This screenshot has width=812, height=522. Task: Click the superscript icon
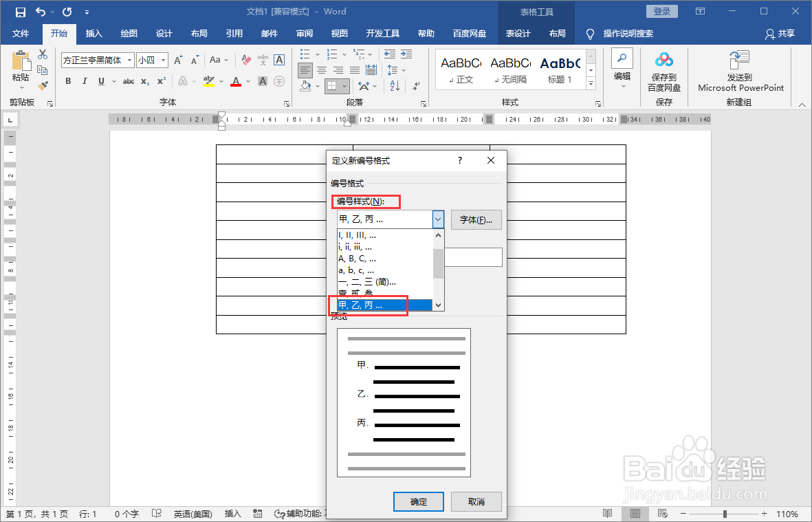point(160,81)
